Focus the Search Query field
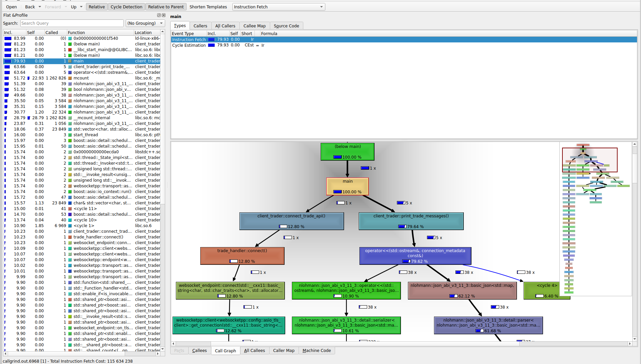This screenshot has width=641, height=364. click(x=72, y=23)
